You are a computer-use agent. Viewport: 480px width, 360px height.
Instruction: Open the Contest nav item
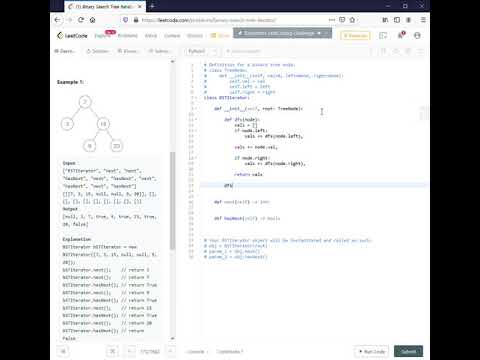click(172, 36)
